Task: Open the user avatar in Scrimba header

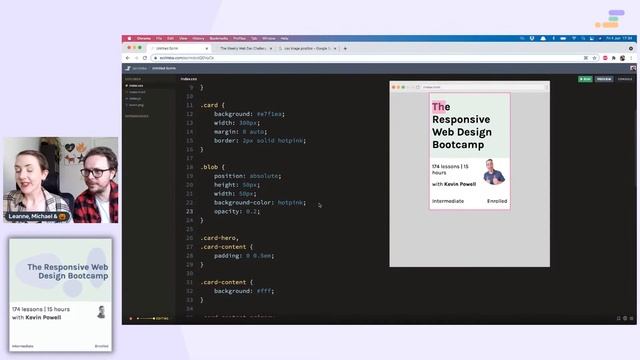Action: coord(633,68)
